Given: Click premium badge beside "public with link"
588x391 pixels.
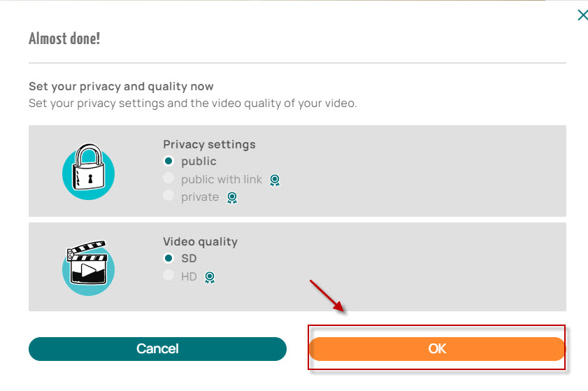Looking at the screenshot, I should click(275, 180).
